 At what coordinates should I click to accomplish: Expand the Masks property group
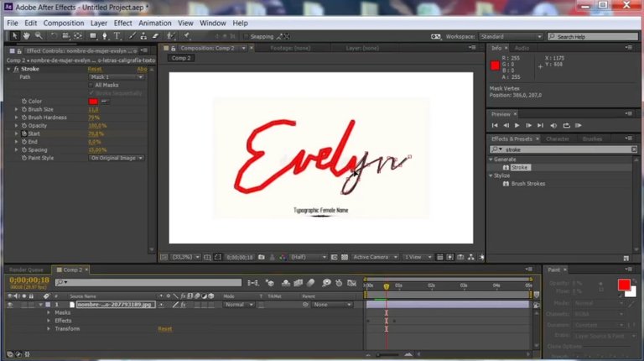pyautogui.click(x=49, y=312)
